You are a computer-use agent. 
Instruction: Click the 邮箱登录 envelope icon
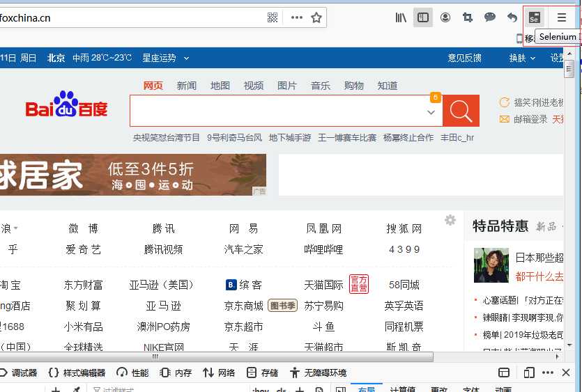click(504, 119)
